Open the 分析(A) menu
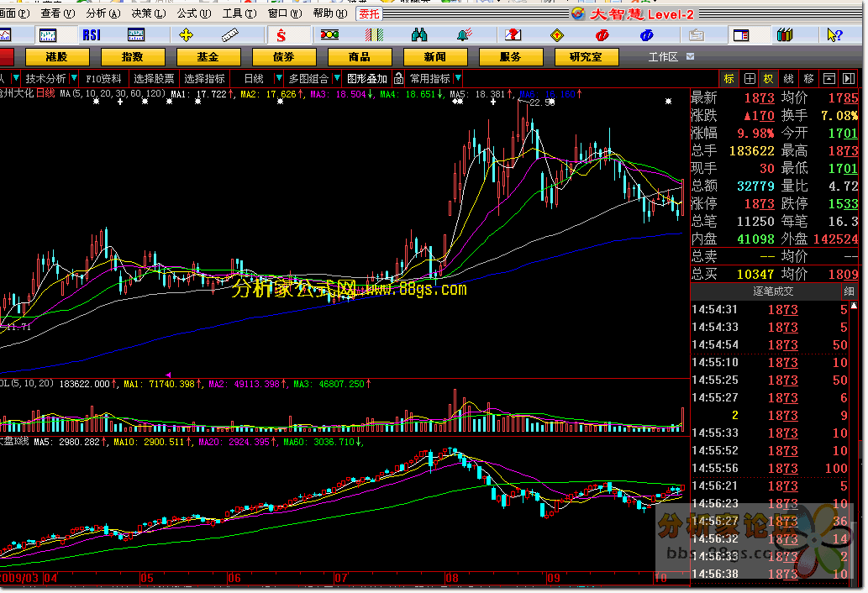868x593 pixels. (103, 13)
